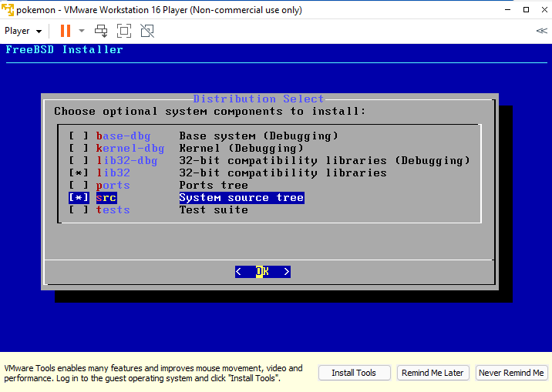Click highlighted 'System source tree' text
Screen dimensions: 552x392
pyautogui.click(x=241, y=197)
